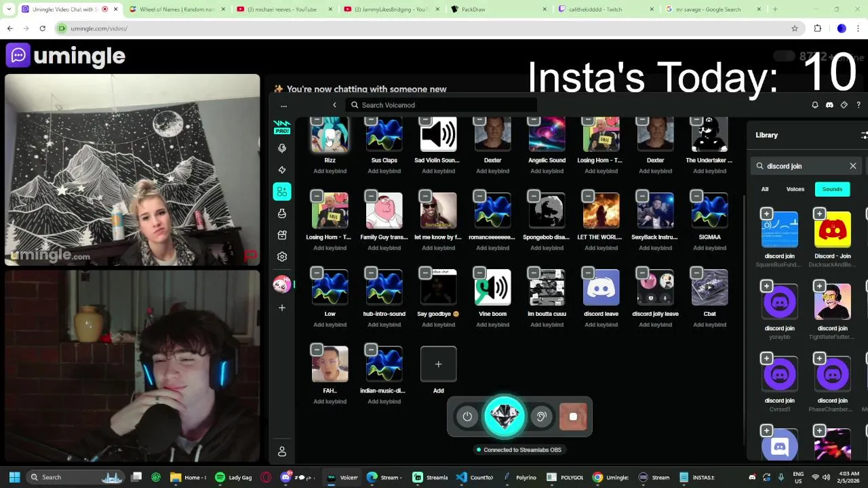The image size is (868, 488).
Task: Click the pink avatar in Voicemod sidebar
Action: [x=281, y=285]
